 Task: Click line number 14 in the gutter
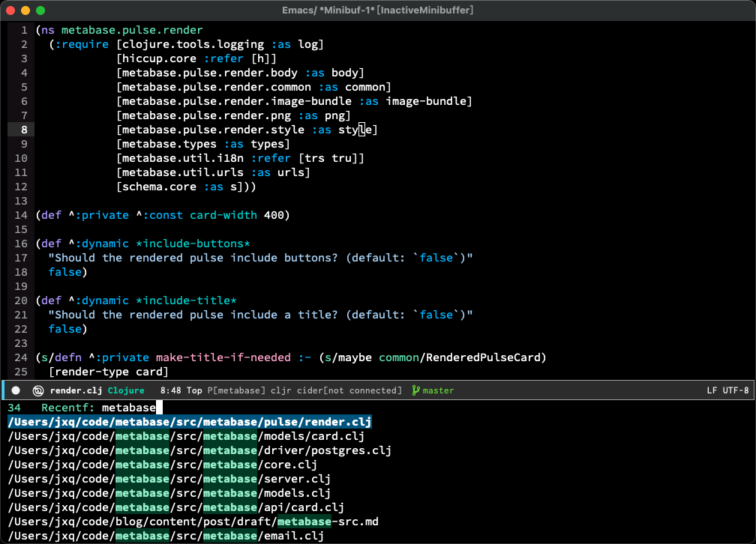(x=21, y=215)
